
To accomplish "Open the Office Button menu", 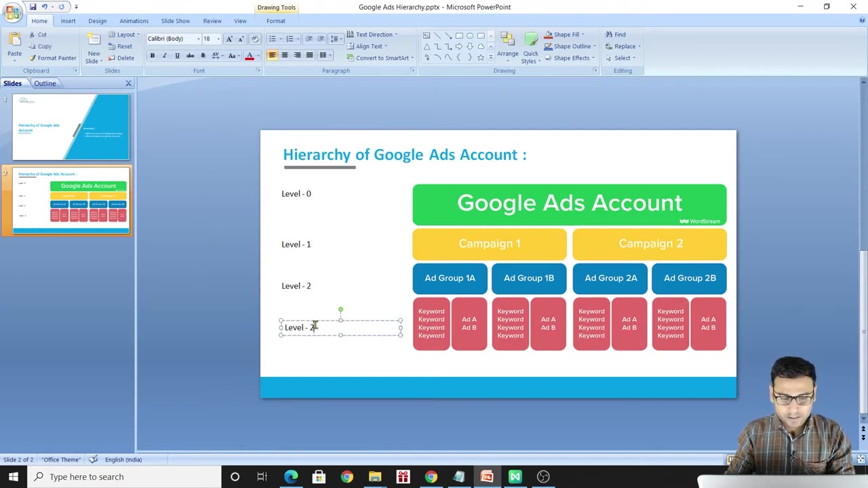I will 12,12.
